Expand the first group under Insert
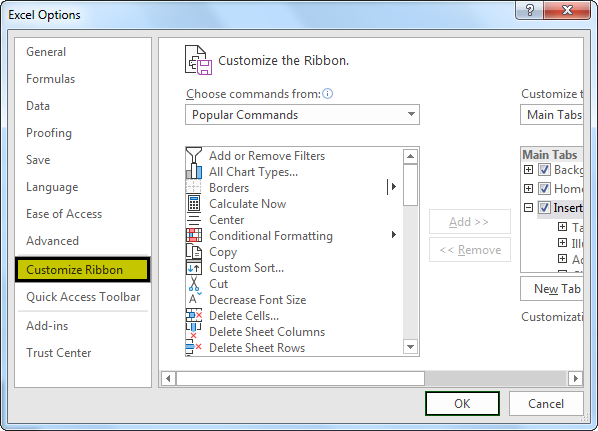This screenshot has width=598, height=431. (x=562, y=227)
